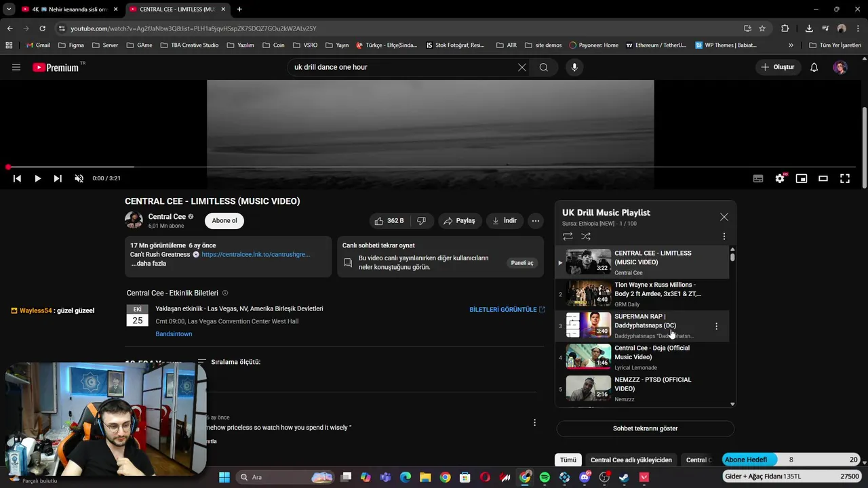The height and width of the screenshot is (488, 868).
Task: Subscribe with Abone ol button
Action: click(224, 220)
